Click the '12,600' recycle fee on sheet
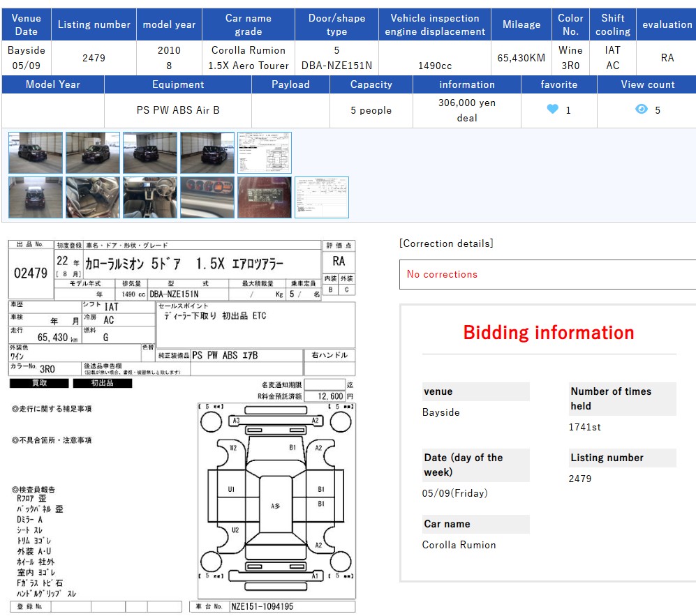Viewport: 696px width, 616px height. coord(331,396)
